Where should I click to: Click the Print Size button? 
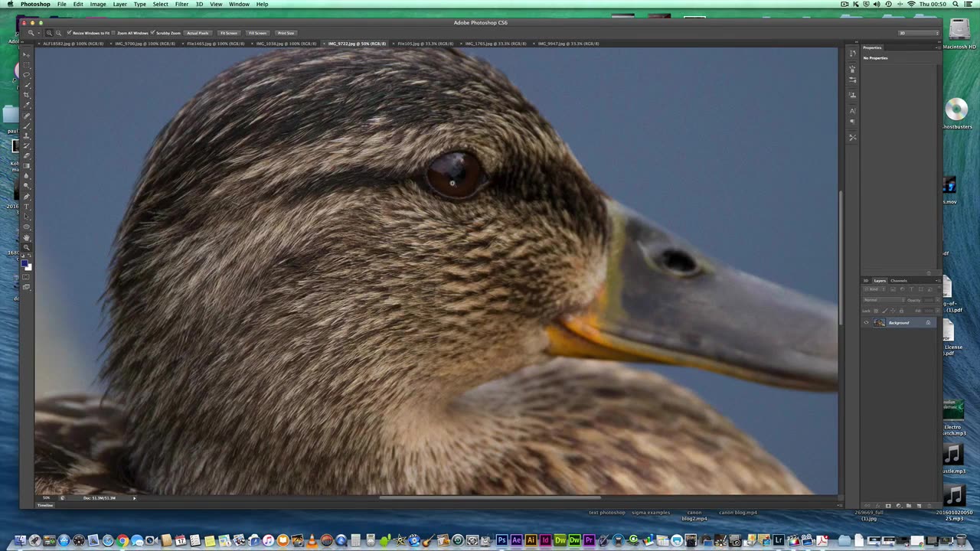coord(286,33)
